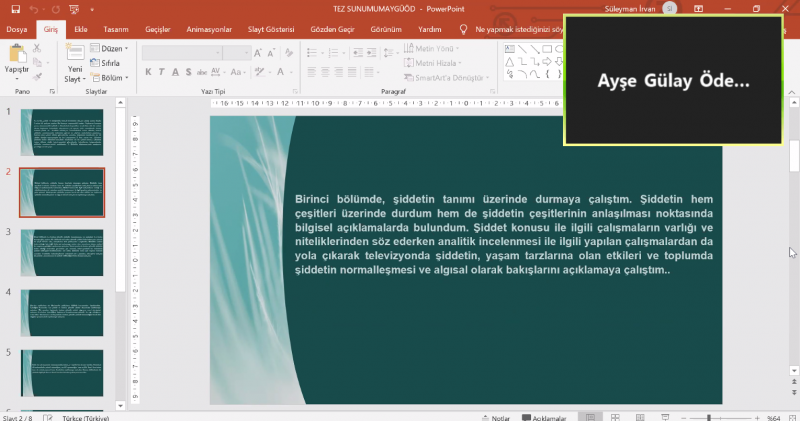Click the Türkçe (Türkiye) language indicator
Viewport: 800px width, 421px height.
85,416
